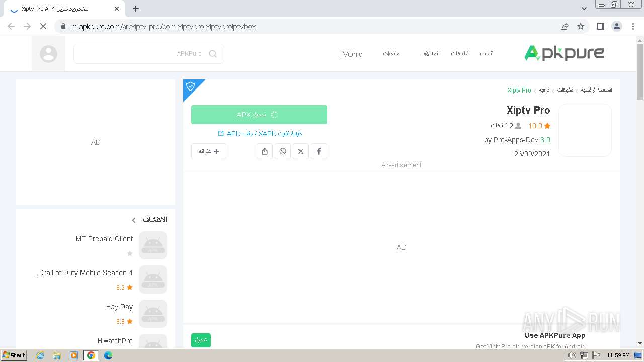Screen dimensions: 644x362
Task: Open the Apps nav menu item
Action: point(459,54)
